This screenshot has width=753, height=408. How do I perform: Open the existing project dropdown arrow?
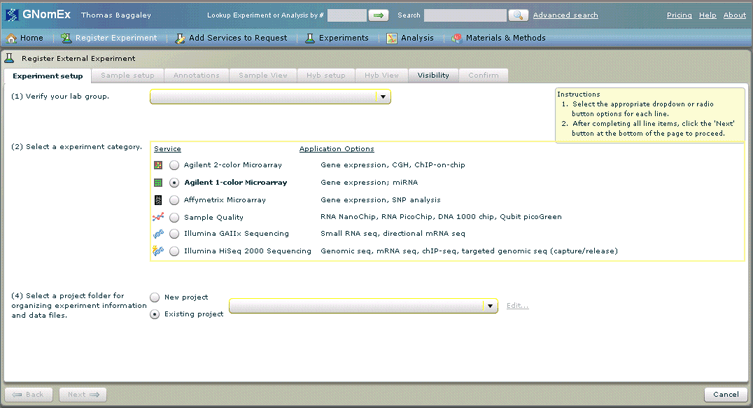tap(490, 306)
